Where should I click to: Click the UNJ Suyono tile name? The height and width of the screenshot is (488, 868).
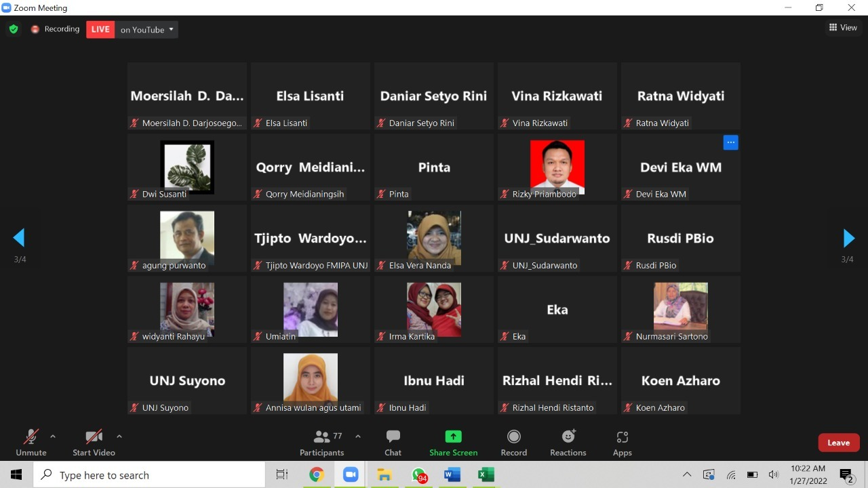click(187, 381)
